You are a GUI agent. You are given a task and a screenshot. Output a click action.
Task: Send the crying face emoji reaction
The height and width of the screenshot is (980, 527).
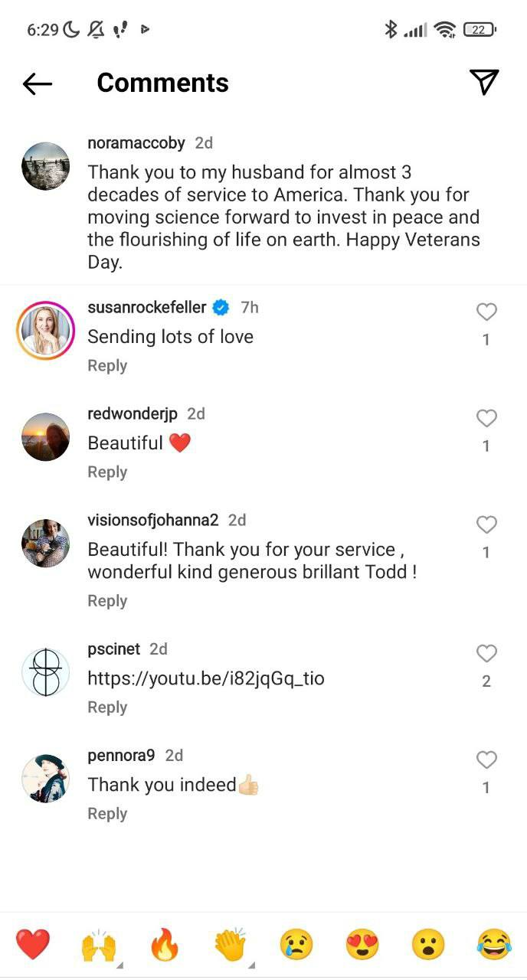coord(296,945)
